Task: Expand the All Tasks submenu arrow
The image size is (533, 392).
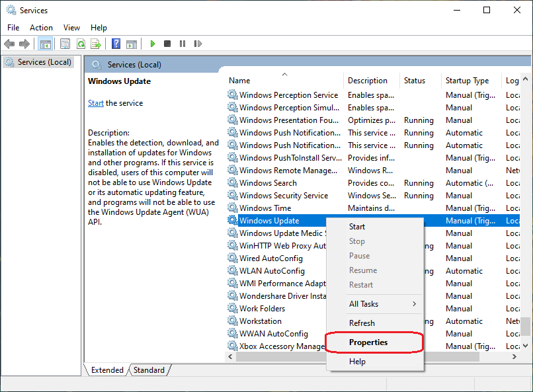Action: point(415,304)
